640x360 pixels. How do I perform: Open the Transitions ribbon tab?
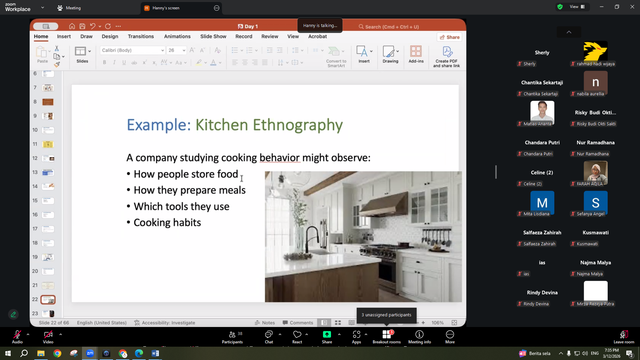141,36
